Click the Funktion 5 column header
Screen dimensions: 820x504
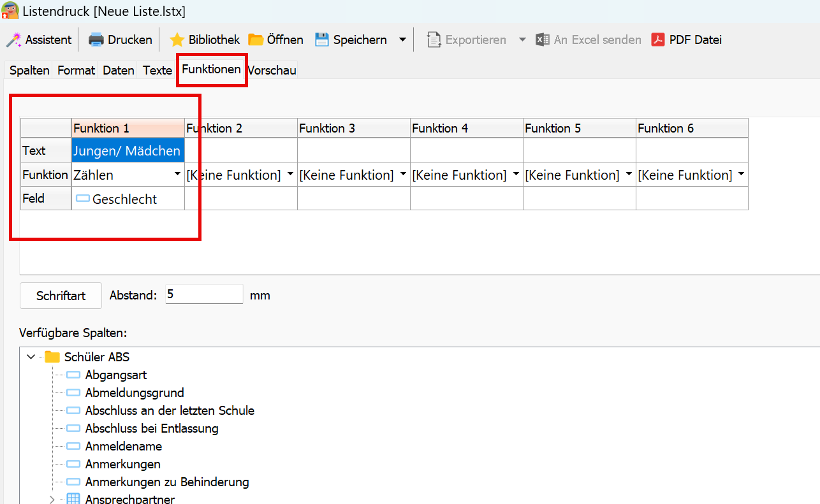pos(580,128)
